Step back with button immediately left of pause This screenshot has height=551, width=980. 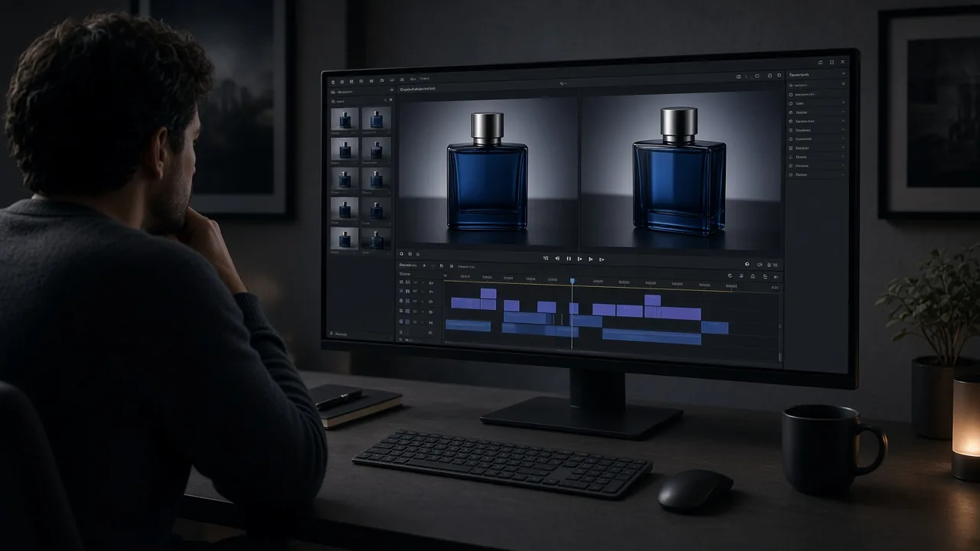click(557, 259)
